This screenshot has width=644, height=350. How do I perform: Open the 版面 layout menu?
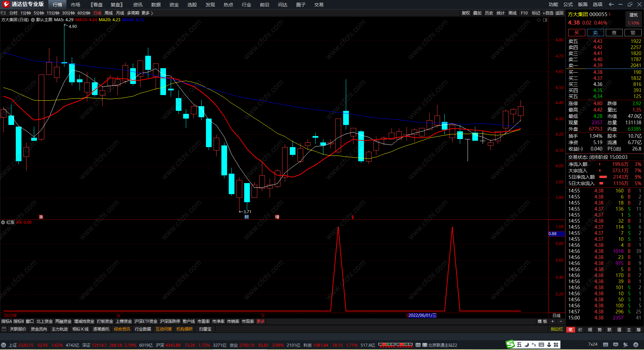pos(583,4)
